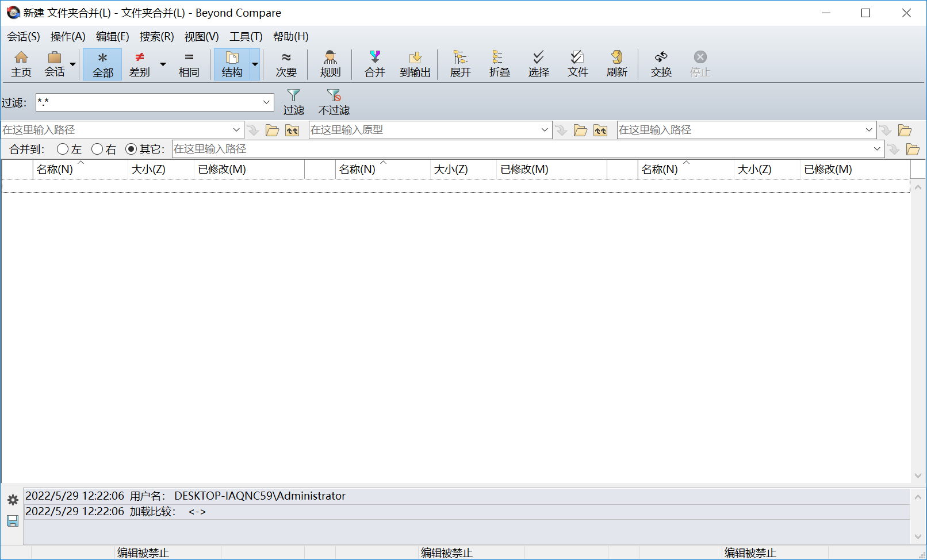Open the 帮助(H) menu
Image resolution: width=927 pixels, height=560 pixels.
pos(291,37)
